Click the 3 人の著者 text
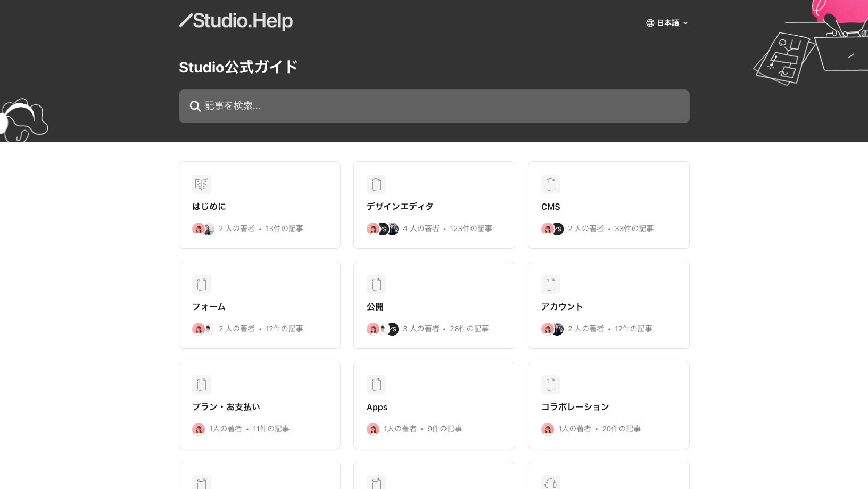This screenshot has height=489, width=868. coord(421,329)
